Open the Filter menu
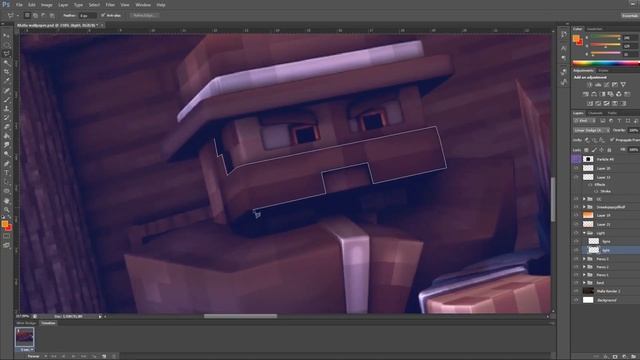 pyautogui.click(x=110, y=5)
